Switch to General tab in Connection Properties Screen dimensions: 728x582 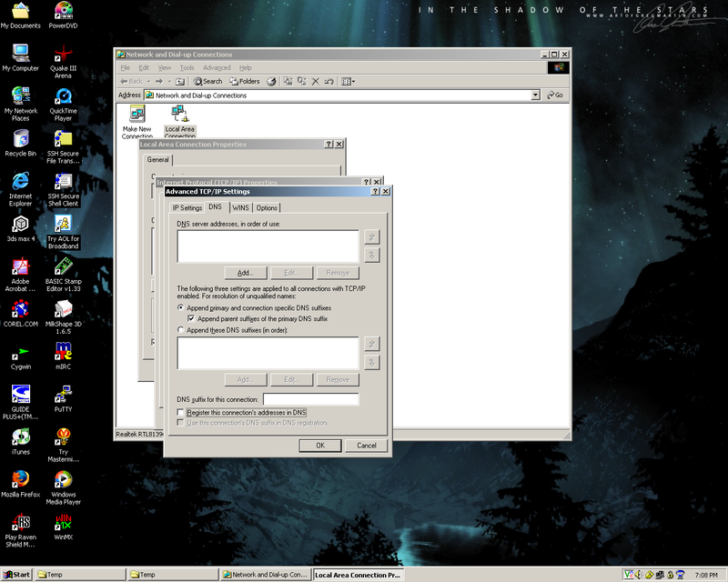point(157,160)
